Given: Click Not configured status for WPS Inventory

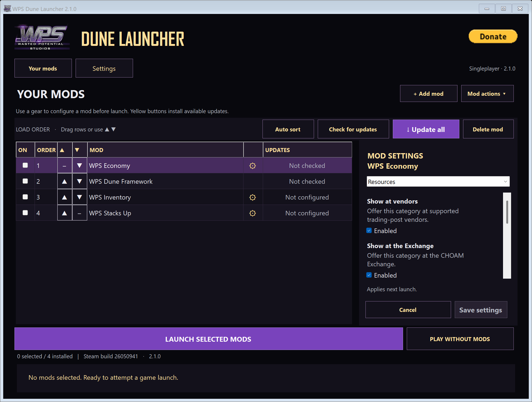Looking at the screenshot, I should pyautogui.click(x=307, y=197).
